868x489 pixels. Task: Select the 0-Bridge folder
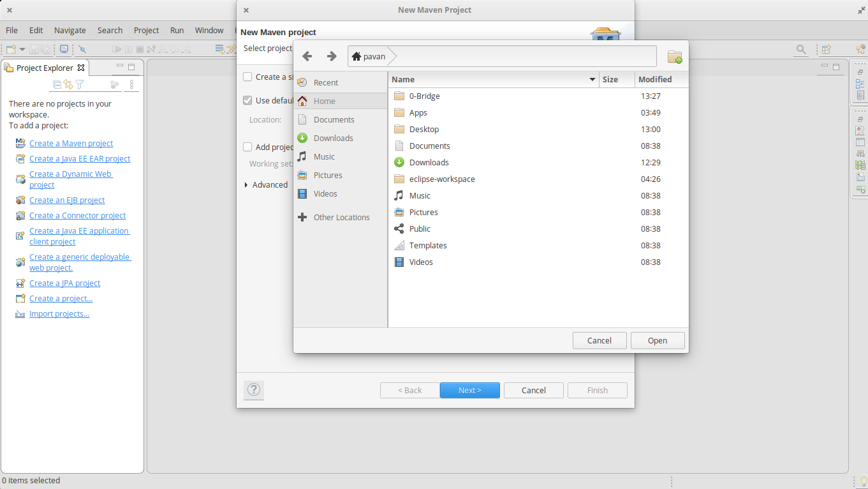click(x=538, y=96)
